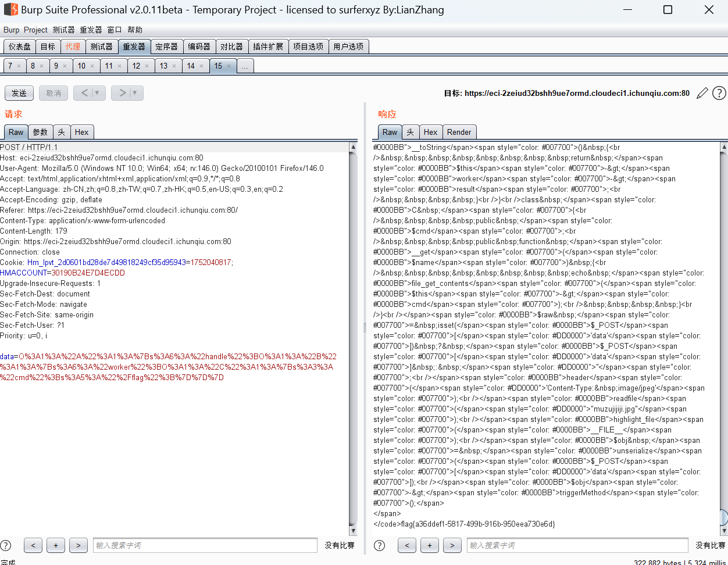The height and width of the screenshot is (565, 728).
Task: Click the 取消 cancel button
Action: click(x=53, y=93)
